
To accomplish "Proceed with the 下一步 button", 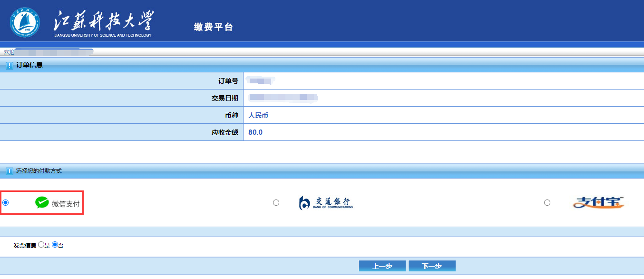I will coord(432,266).
